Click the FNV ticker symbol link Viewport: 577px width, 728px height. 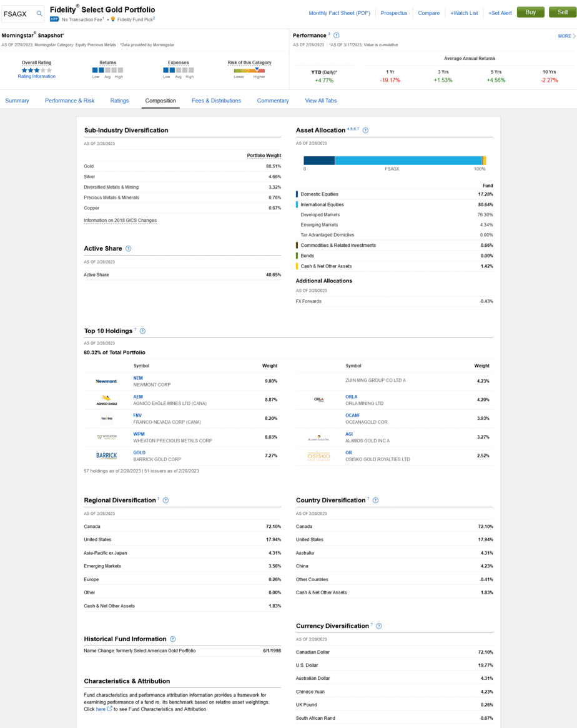pyautogui.click(x=137, y=416)
